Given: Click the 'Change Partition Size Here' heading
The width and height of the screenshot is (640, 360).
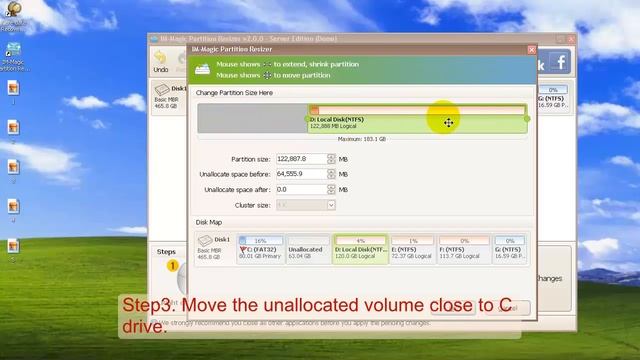Looking at the screenshot, I should click(234, 93).
